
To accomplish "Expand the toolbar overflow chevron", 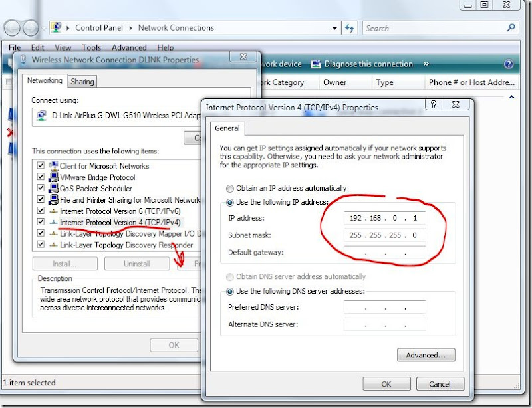I will coord(426,64).
